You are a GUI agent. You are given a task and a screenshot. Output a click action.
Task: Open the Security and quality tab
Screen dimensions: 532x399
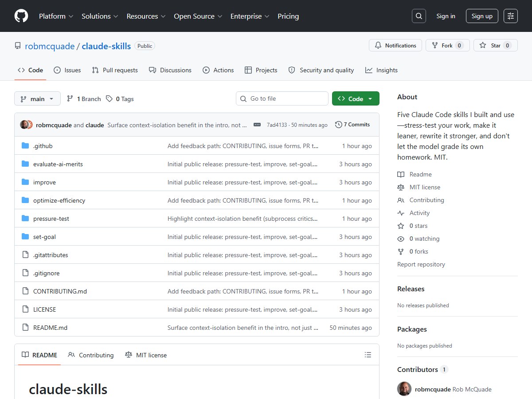[321, 70]
